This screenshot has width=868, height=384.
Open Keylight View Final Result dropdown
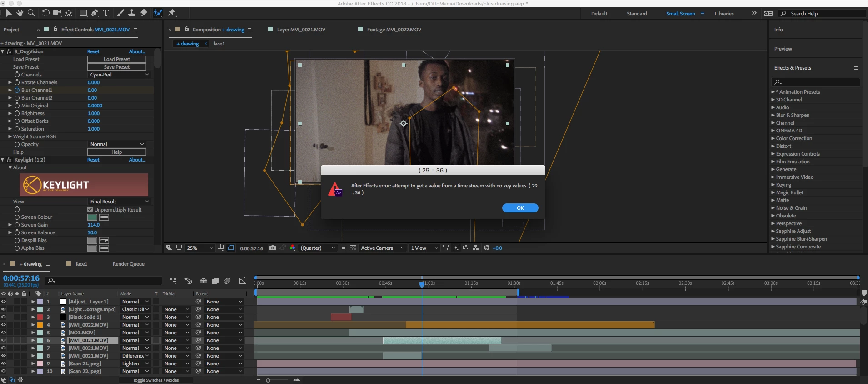(119, 202)
